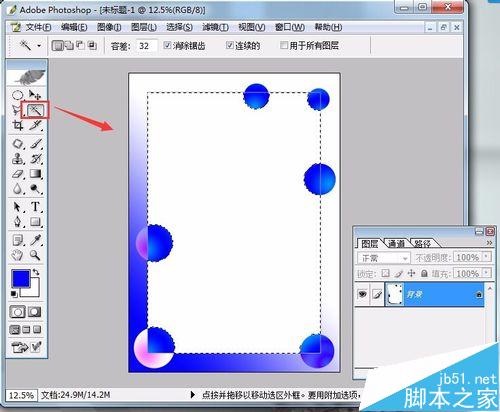Image resolution: width=500 pixels, height=412 pixels.
Task: Select the Eraser tool
Action: [17, 174]
